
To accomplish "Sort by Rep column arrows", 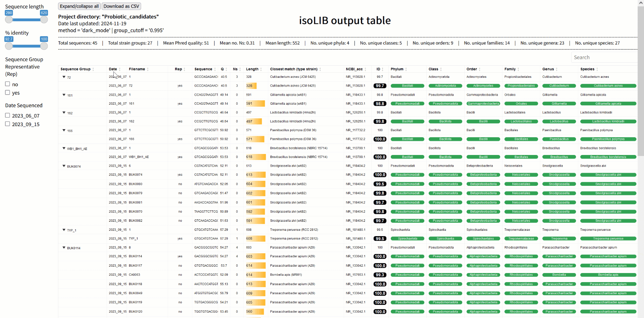I will pos(184,69).
